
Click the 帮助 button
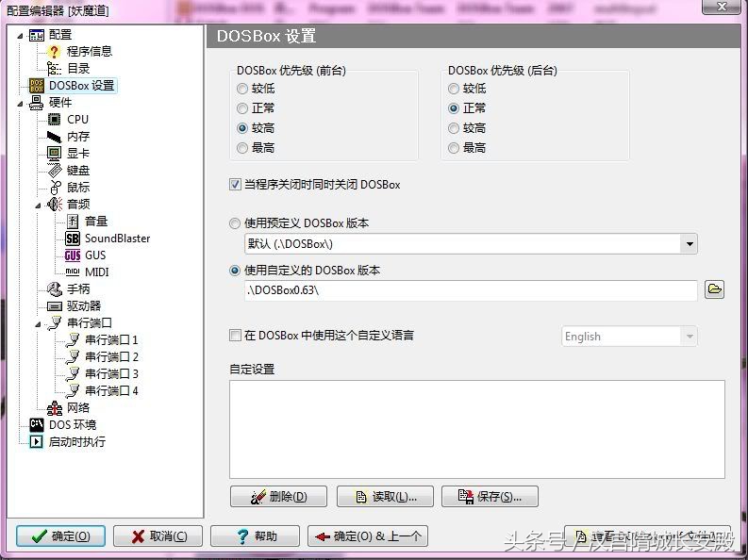click(x=256, y=536)
